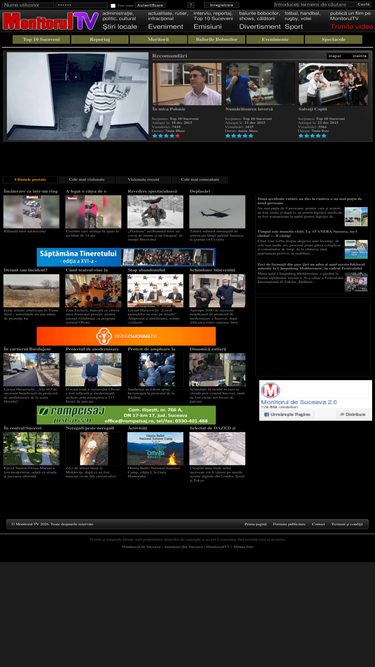Click the orange orasulsuceava.ro banner
The image size is (375, 667).
click(x=126, y=336)
